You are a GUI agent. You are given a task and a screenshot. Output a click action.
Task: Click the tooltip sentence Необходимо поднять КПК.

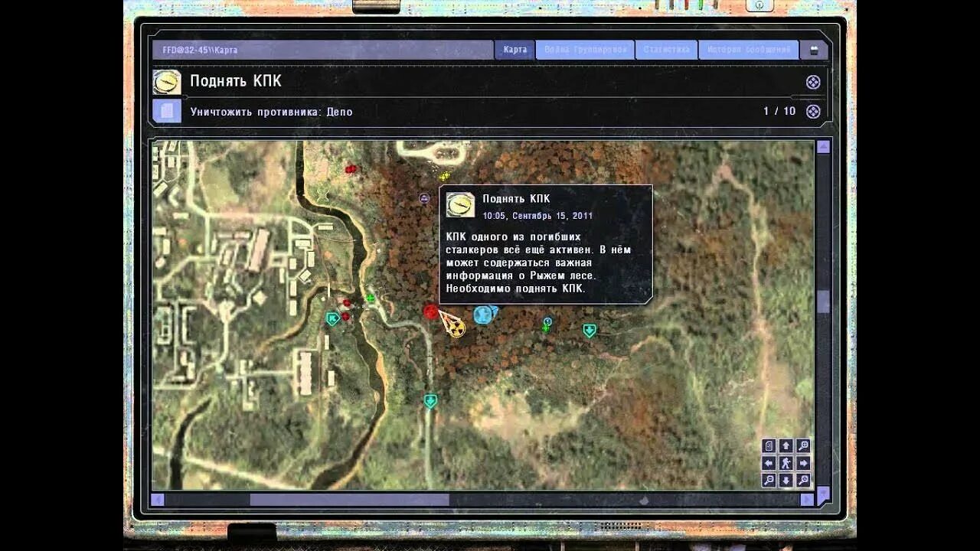(x=515, y=289)
